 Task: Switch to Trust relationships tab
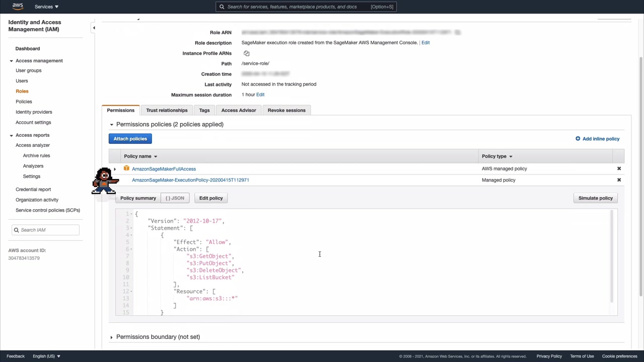point(167,110)
